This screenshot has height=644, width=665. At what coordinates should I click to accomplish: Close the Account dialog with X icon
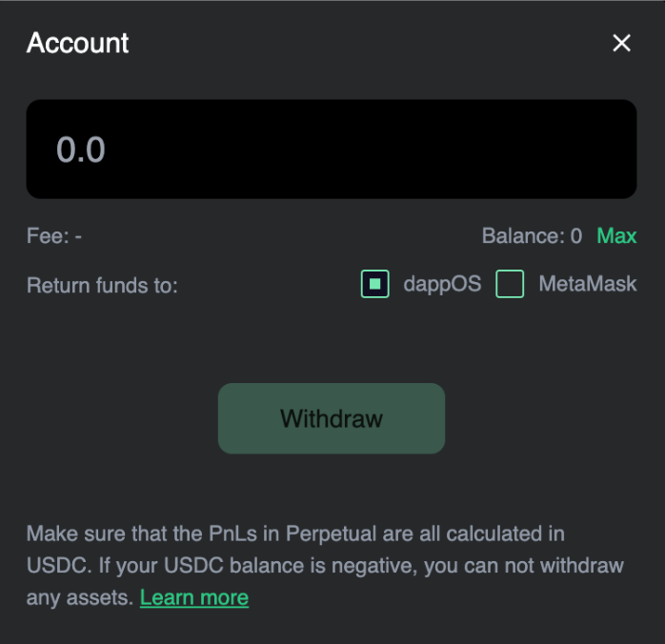pos(621,43)
